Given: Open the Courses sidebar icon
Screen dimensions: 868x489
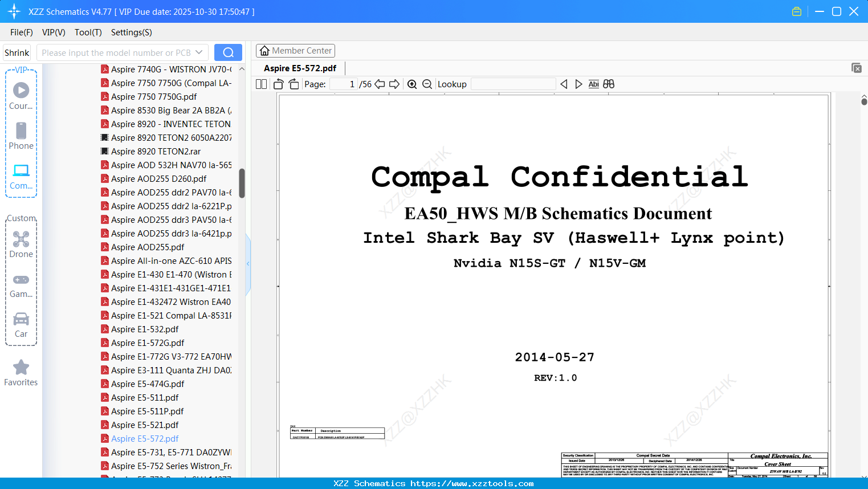Looking at the screenshot, I should click(x=21, y=96).
